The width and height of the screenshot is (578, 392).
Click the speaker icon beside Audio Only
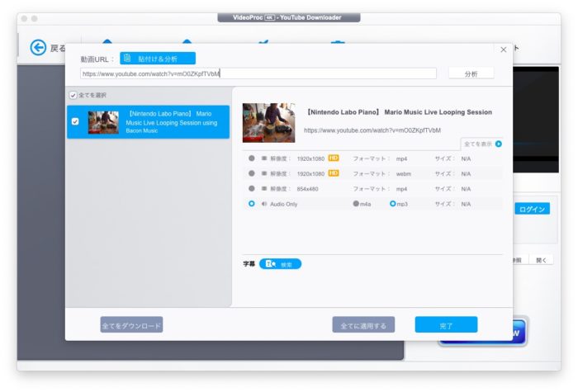point(264,204)
